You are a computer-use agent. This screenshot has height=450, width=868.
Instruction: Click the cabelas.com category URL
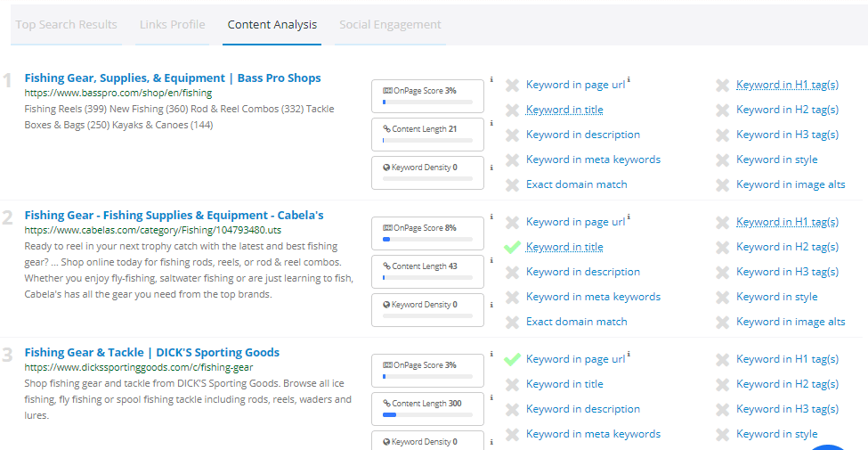[153, 230]
